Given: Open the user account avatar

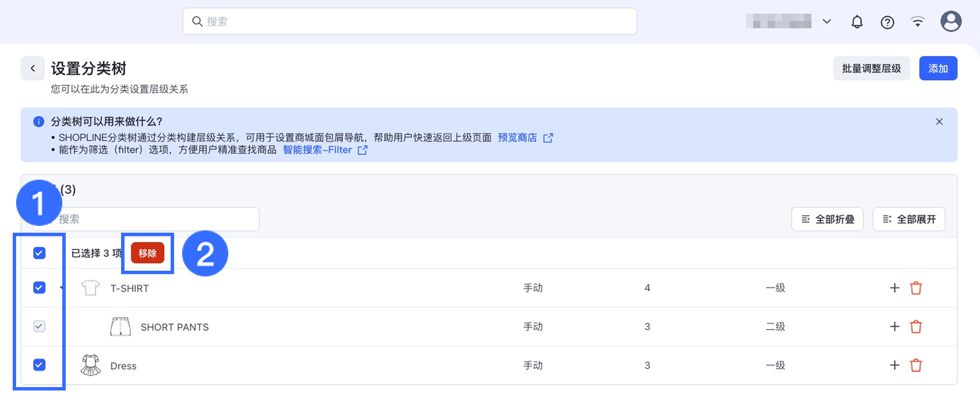Looking at the screenshot, I should 951,22.
